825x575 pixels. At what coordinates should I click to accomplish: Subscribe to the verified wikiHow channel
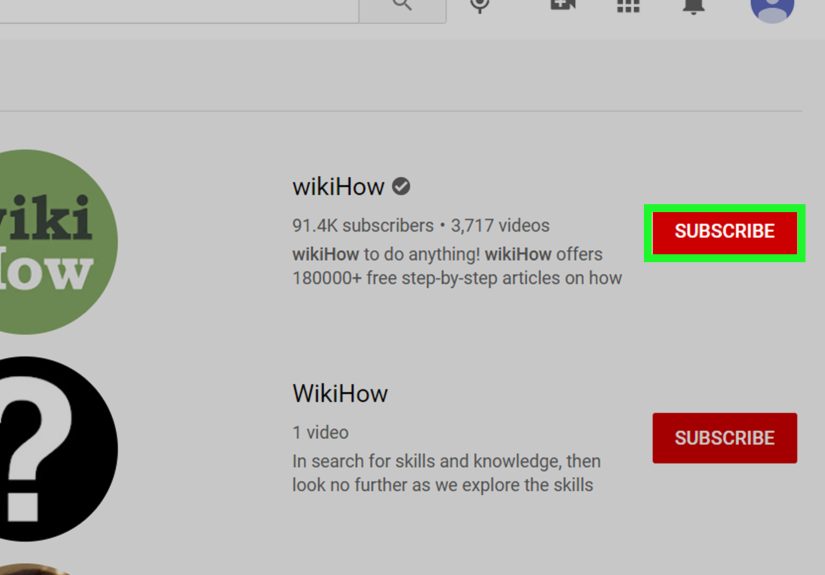tap(725, 232)
